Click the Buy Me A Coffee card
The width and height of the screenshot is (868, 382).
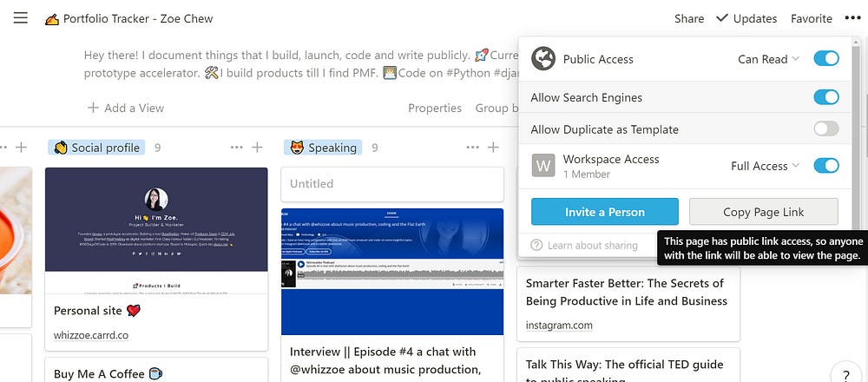[x=156, y=369]
